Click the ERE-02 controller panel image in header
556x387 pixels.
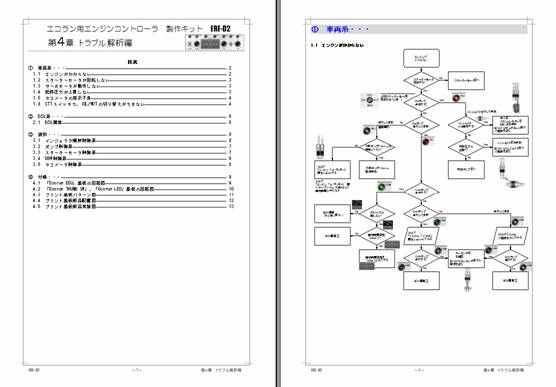coord(215,43)
